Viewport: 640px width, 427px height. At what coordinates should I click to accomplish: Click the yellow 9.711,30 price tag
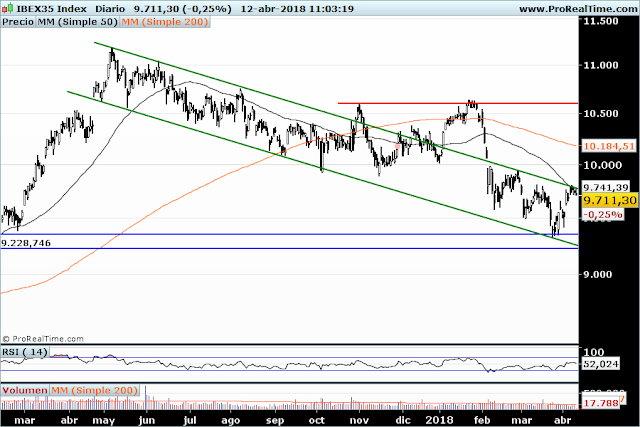pyautogui.click(x=610, y=200)
